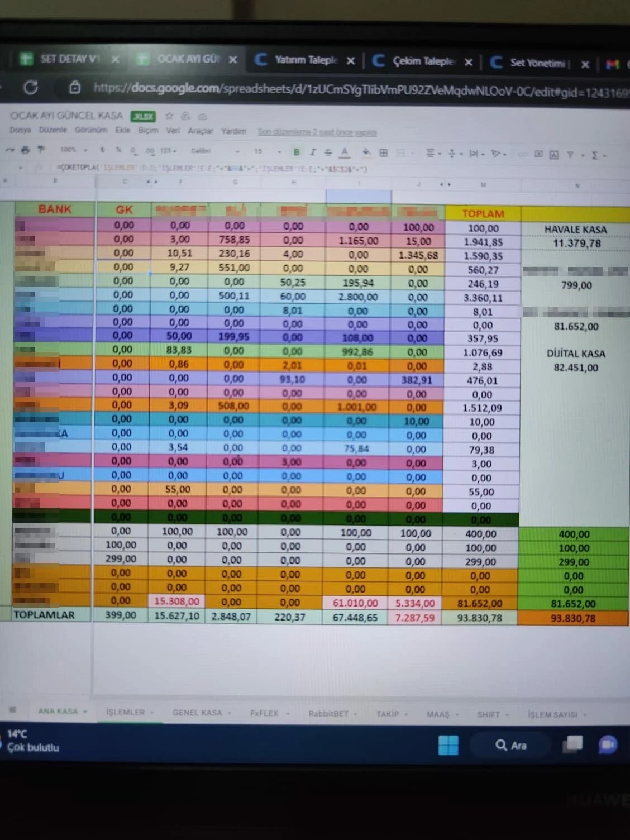Click the Ara search button on taskbar

click(510, 745)
